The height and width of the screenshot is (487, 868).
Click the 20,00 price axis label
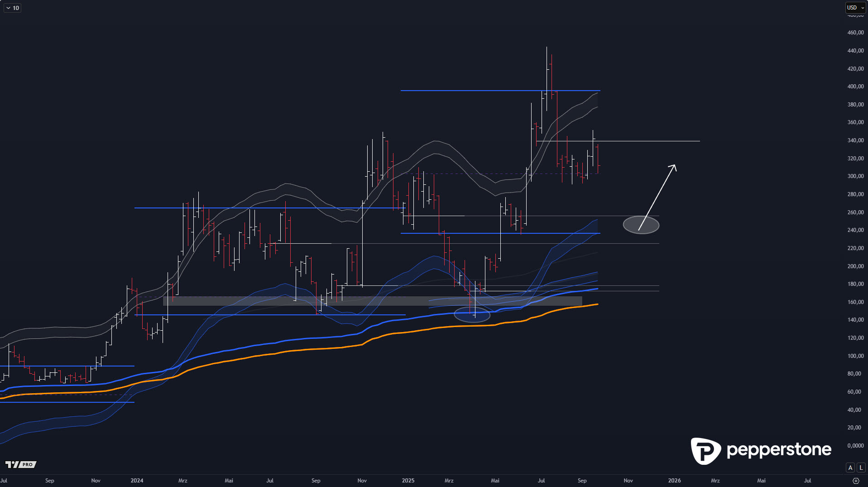(x=854, y=428)
